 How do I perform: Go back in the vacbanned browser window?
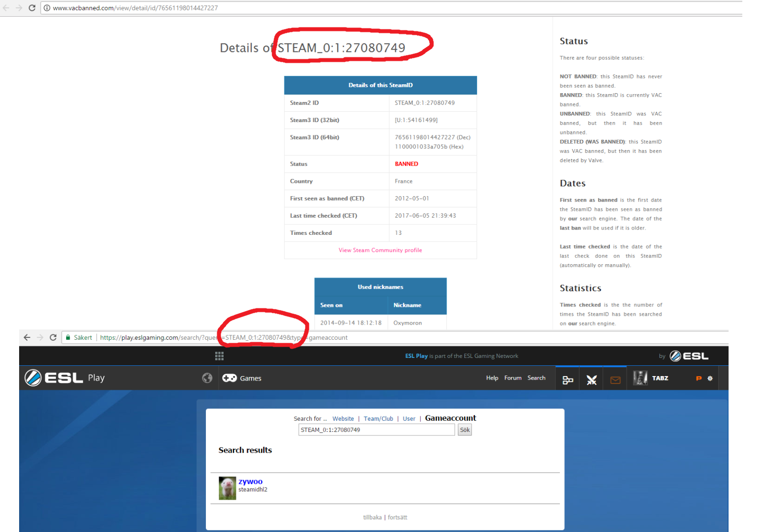[6, 8]
